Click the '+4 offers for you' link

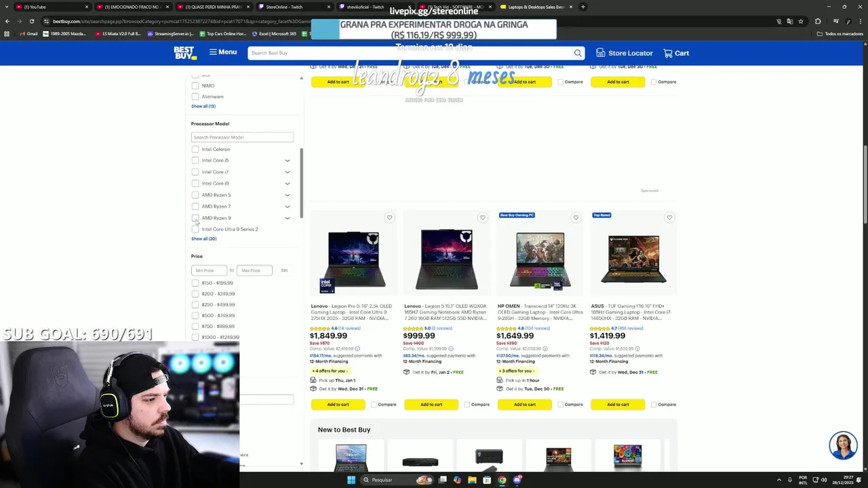point(330,371)
